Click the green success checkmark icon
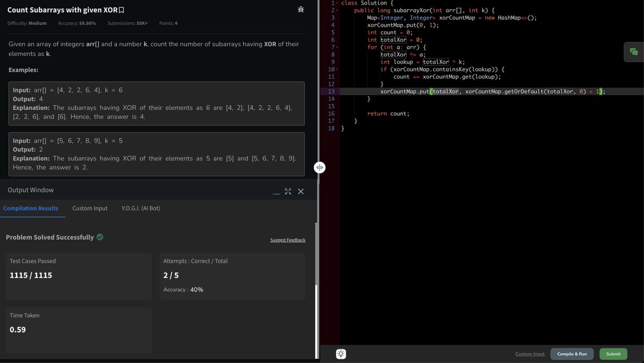 point(100,237)
